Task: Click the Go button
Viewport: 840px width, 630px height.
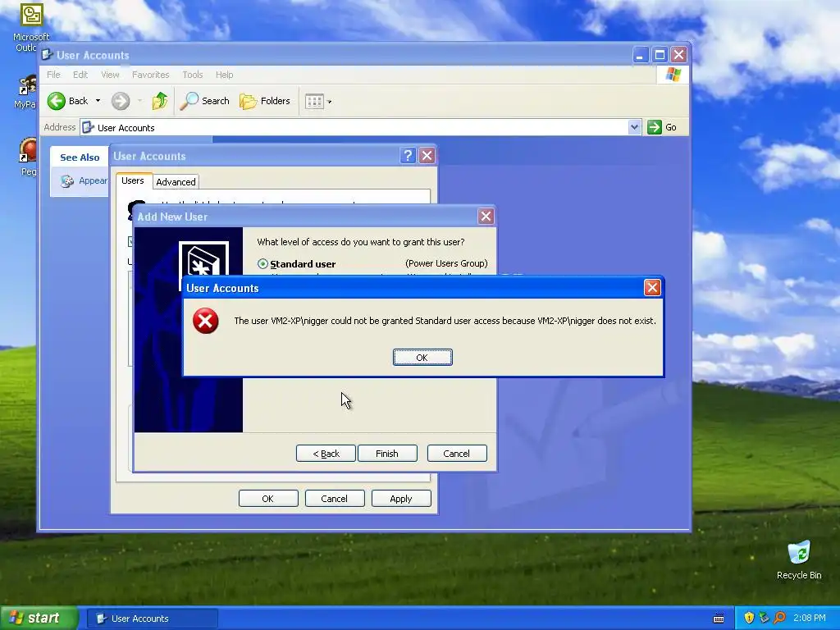Action: pos(662,127)
